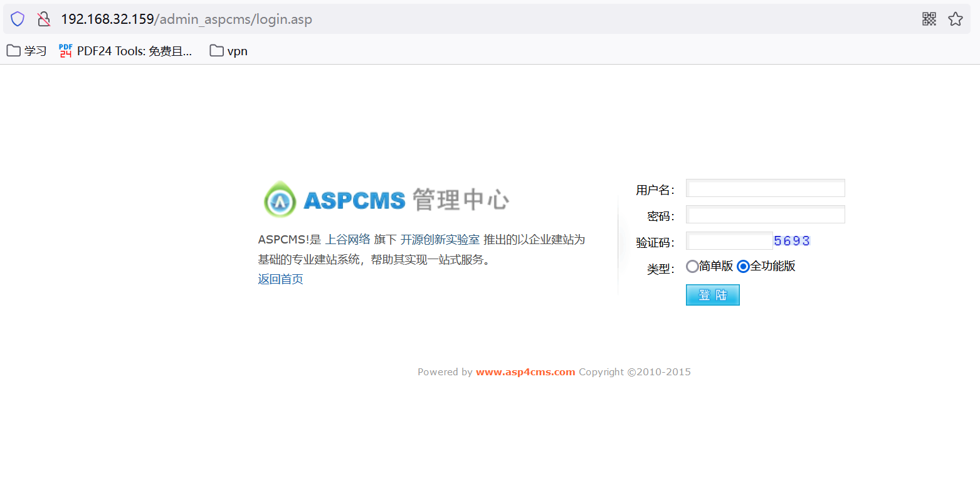
Task: Click the 验证码 label text
Action: click(655, 243)
